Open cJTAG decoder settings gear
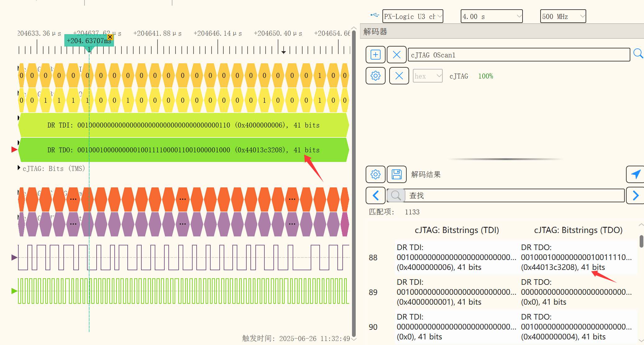 click(375, 76)
